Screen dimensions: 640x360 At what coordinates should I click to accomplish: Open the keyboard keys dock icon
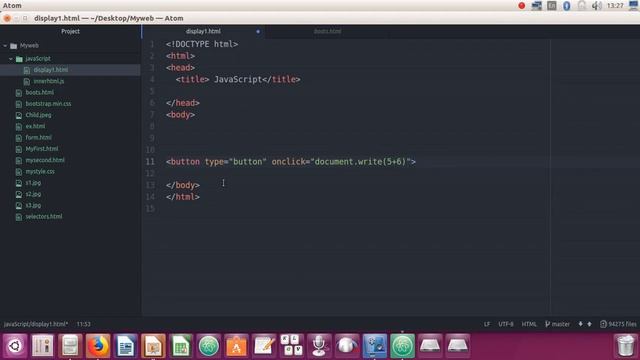(292, 346)
